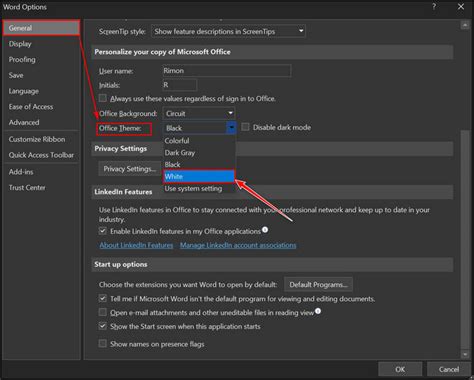The image size is (474, 380).
Task: Go to the Save options category
Action: [16, 75]
